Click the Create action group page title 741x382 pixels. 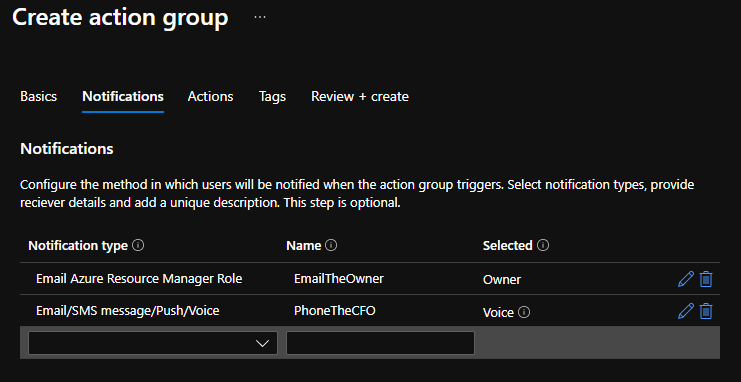[120, 17]
